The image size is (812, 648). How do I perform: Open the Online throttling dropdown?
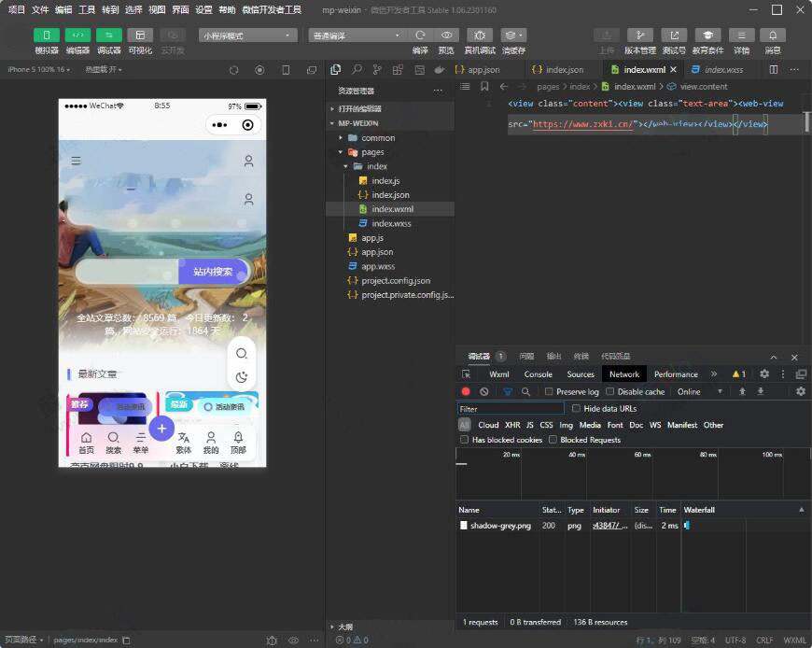point(700,392)
